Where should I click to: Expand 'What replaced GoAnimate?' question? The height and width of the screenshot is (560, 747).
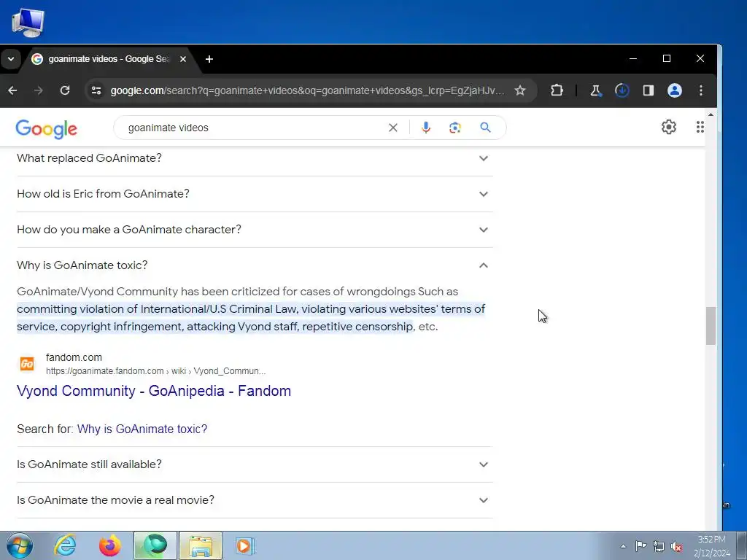tap(255, 158)
